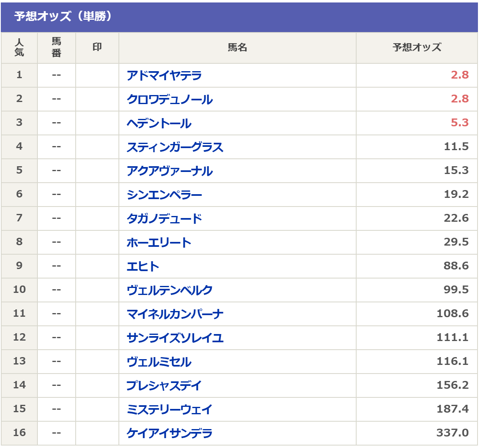Open the アドマイヤテラ horse link
This screenshot has width=480, height=448.
164,75
